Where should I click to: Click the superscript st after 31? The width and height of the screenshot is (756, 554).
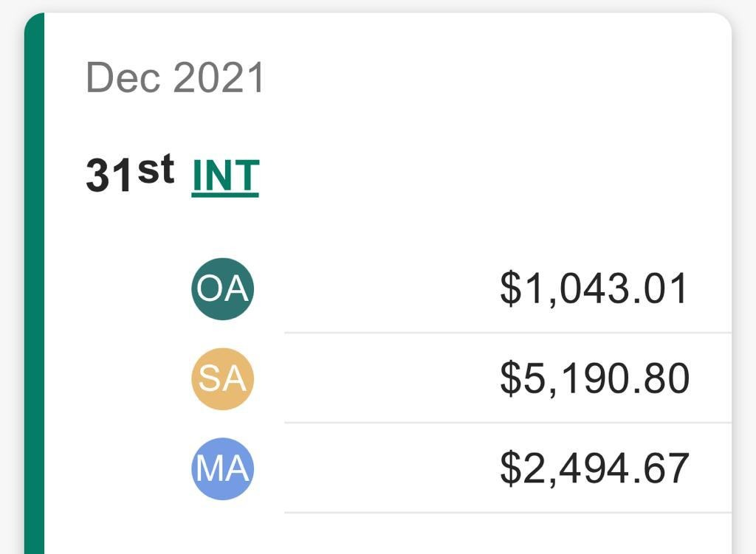[x=156, y=169]
